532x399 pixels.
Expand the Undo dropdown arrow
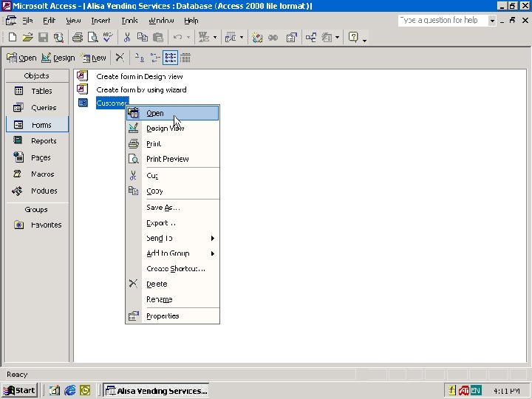(188, 38)
